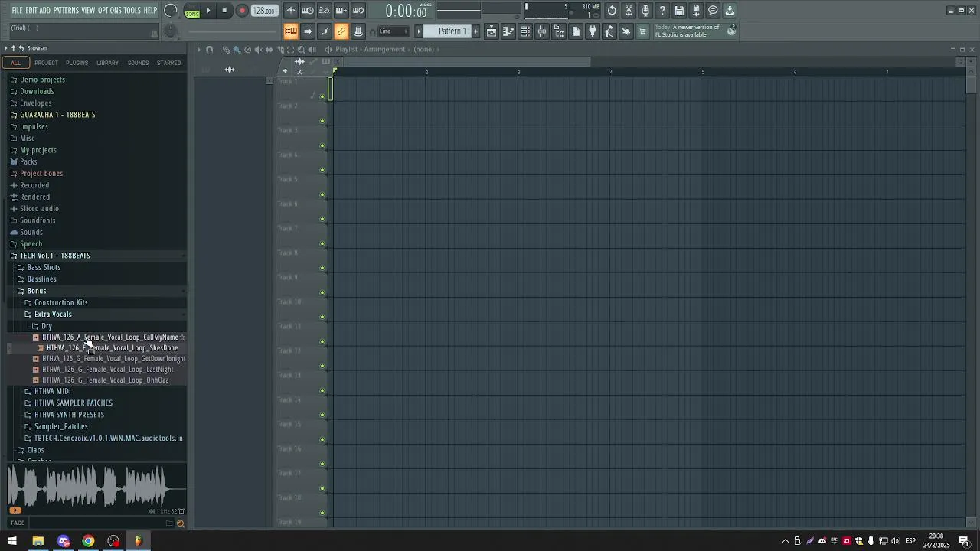This screenshot has width=980, height=551.
Task: Click the plus button beside Pattern 1
Action: (475, 31)
